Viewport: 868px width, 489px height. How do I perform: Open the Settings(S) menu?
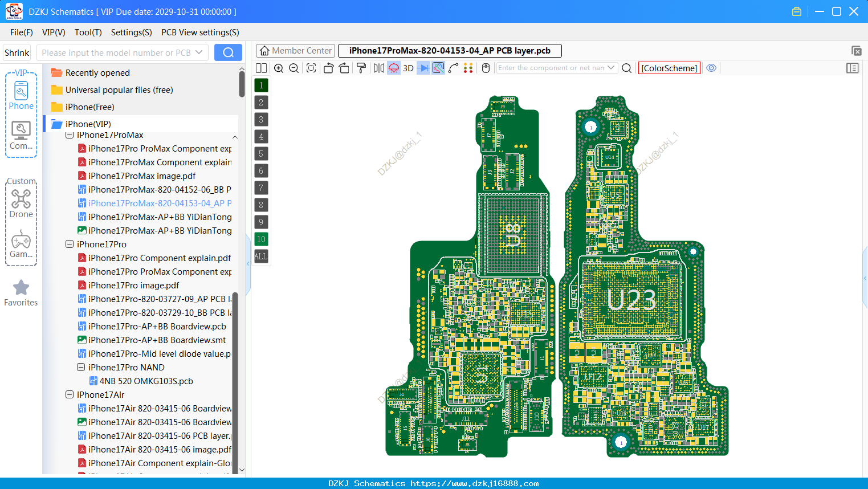click(132, 32)
